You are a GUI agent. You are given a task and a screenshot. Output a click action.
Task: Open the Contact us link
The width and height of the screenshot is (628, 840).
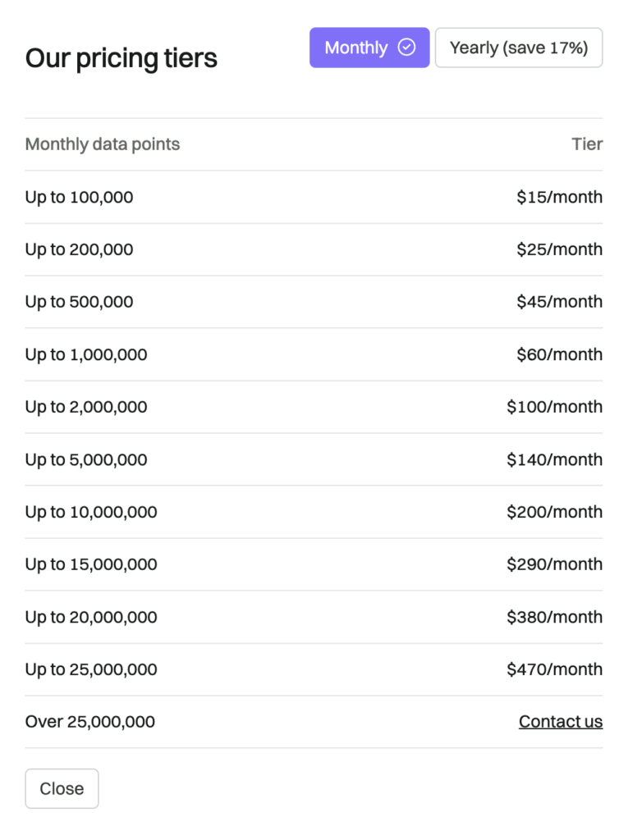(560, 722)
